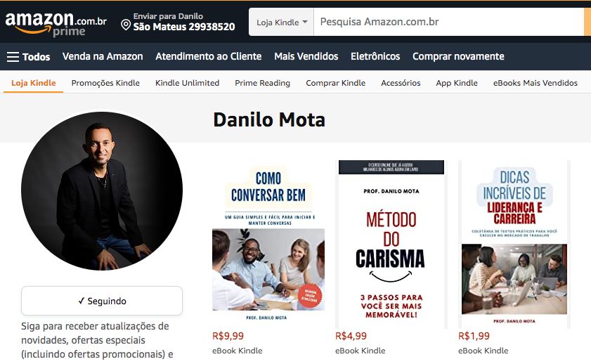The width and height of the screenshot is (591, 364).
Task: Open Atendimento ao Cliente
Action: pyautogui.click(x=209, y=56)
